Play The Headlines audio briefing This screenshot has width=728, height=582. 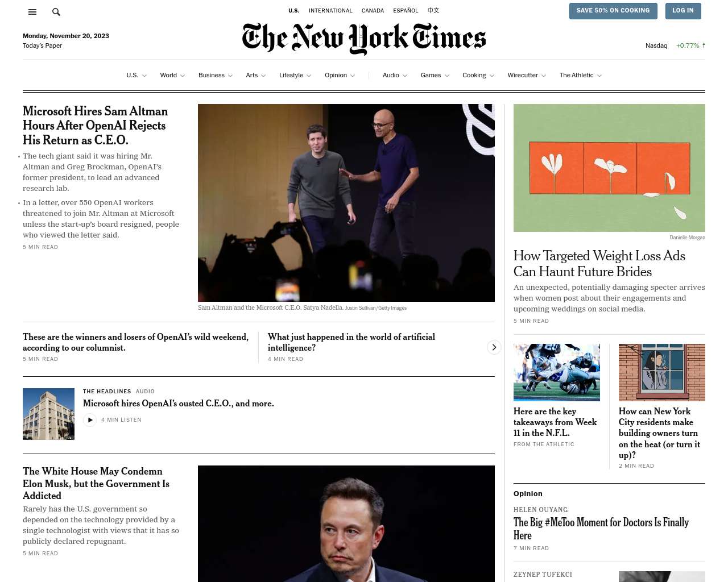point(90,420)
